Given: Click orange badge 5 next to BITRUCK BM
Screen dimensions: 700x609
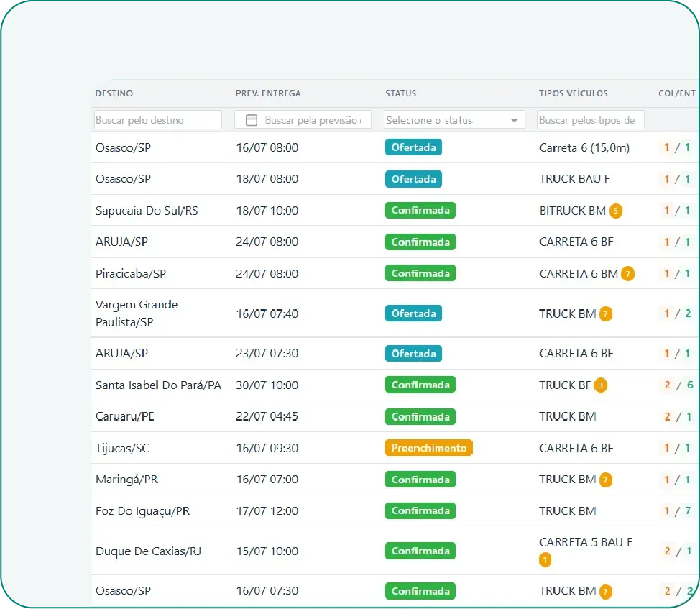Looking at the screenshot, I should tap(616, 211).
